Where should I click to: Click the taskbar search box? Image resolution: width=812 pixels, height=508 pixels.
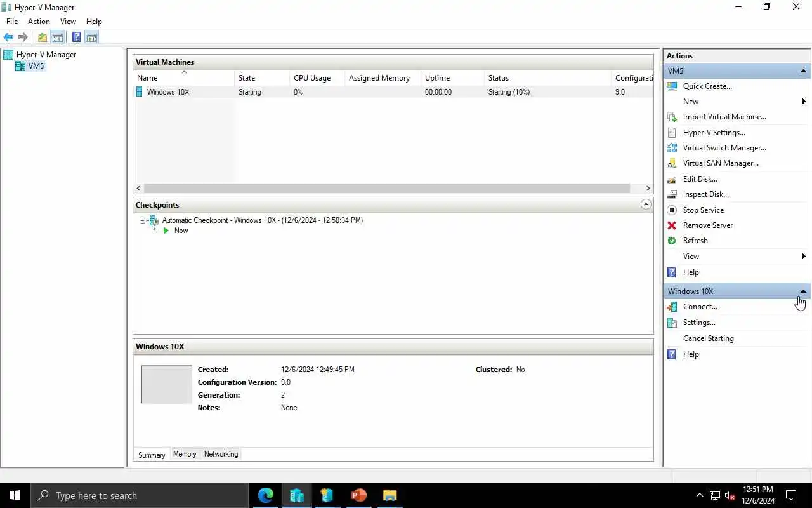139,495
